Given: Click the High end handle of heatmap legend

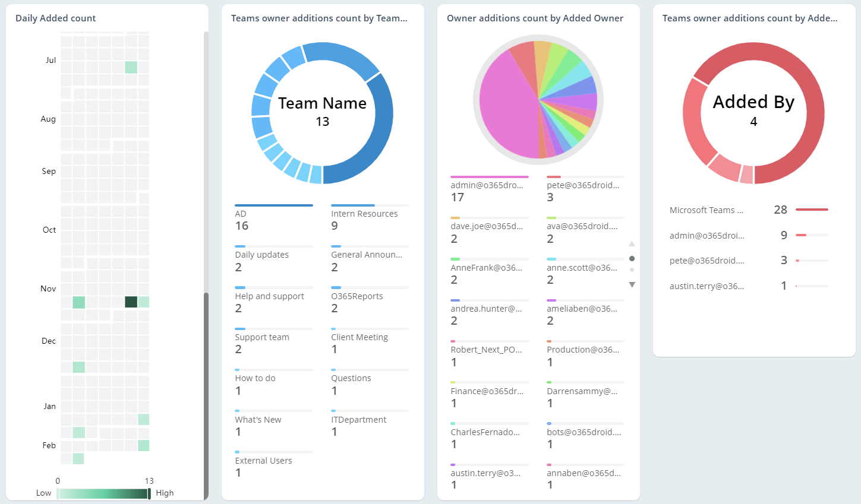Looking at the screenshot, I should pyautogui.click(x=149, y=493).
